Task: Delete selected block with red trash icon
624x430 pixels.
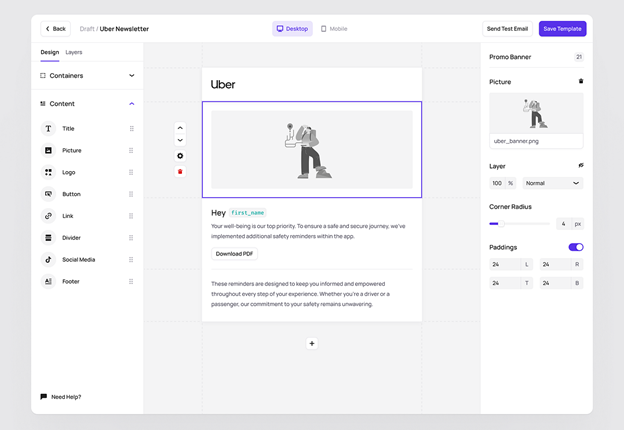Action: coord(180,172)
